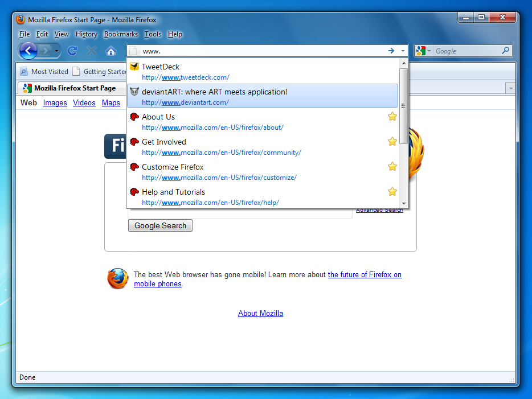The image size is (532, 399).
Task: Click the search magnifier icon in search box
Action: click(x=505, y=51)
